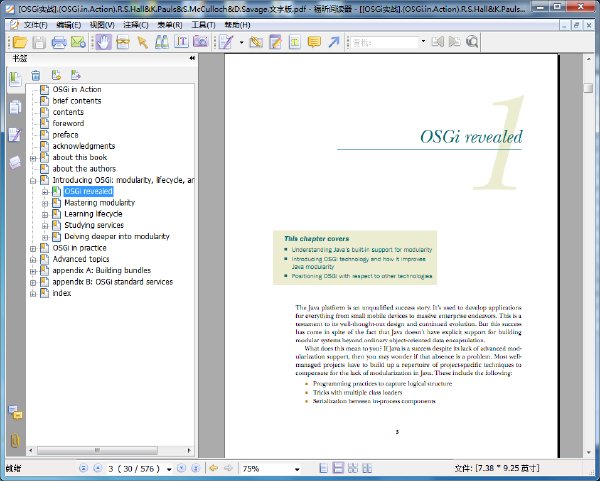
Task: Open the 工具(T) menu
Action: click(203, 25)
